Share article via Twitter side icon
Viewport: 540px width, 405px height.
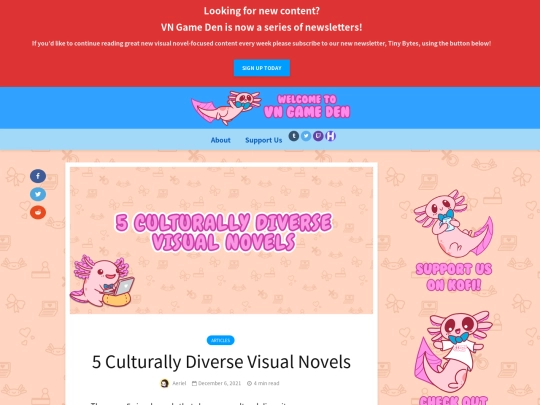tap(38, 194)
